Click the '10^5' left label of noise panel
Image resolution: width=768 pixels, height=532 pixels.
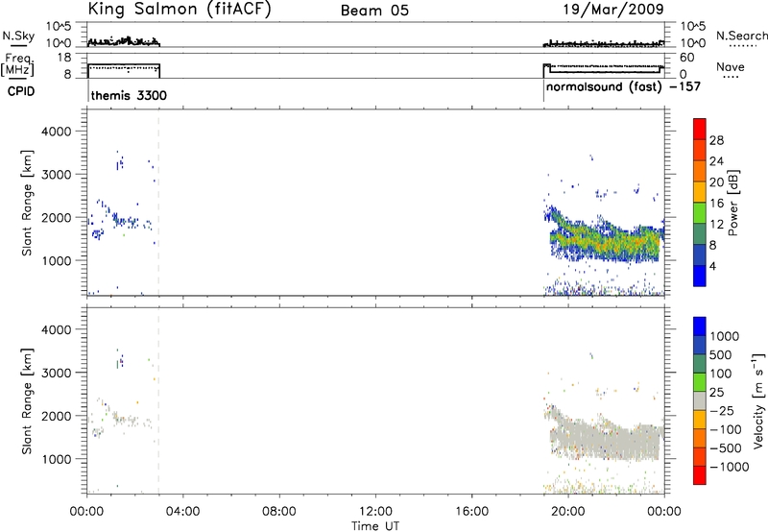59,27
